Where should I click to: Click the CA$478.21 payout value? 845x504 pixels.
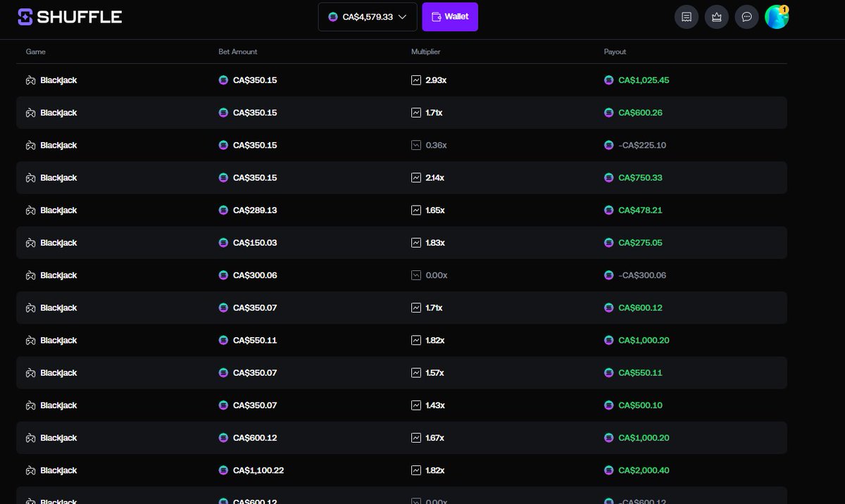[x=640, y=210]
